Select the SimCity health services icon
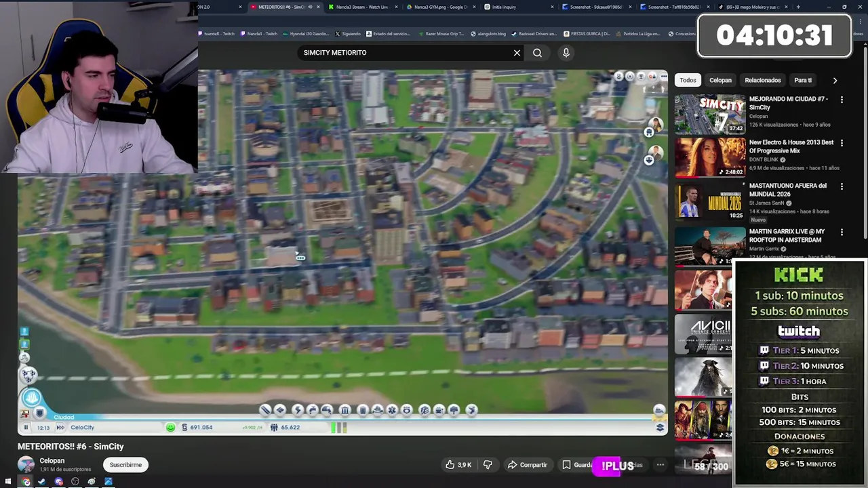The width and height of the screenshot is (868, 488). coord(392,410)
